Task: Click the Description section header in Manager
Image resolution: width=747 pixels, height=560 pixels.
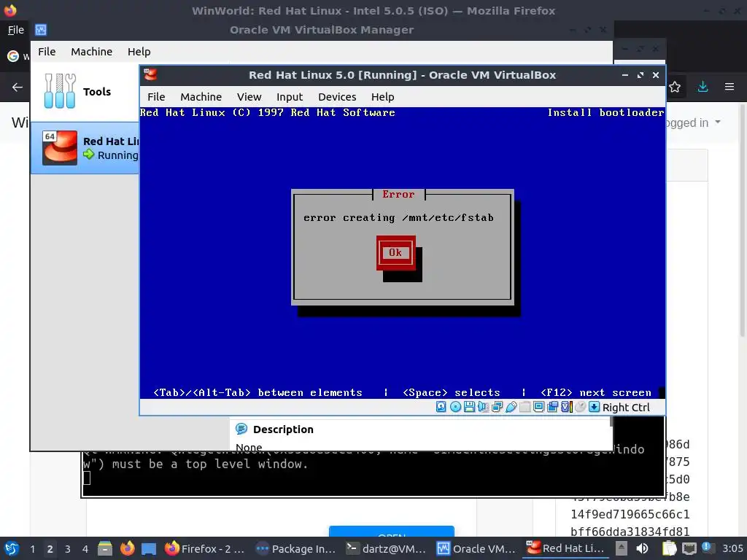Action: [283, 429]
